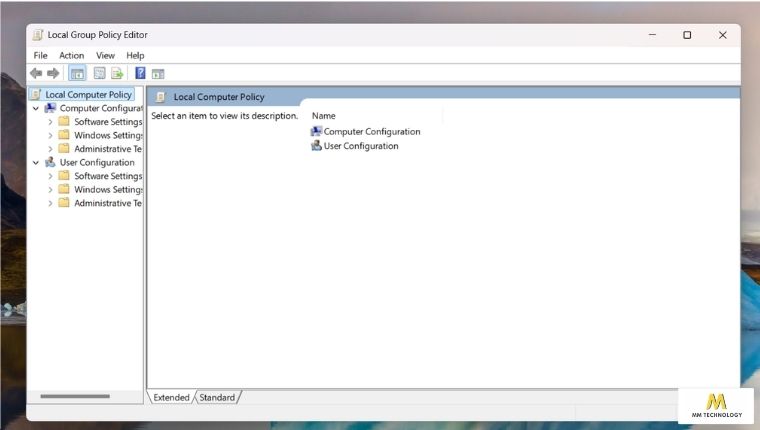The height and width of the screenshot is (430, 760).
Task: Select User Configuration label in tree
Action: pos(97,162)
